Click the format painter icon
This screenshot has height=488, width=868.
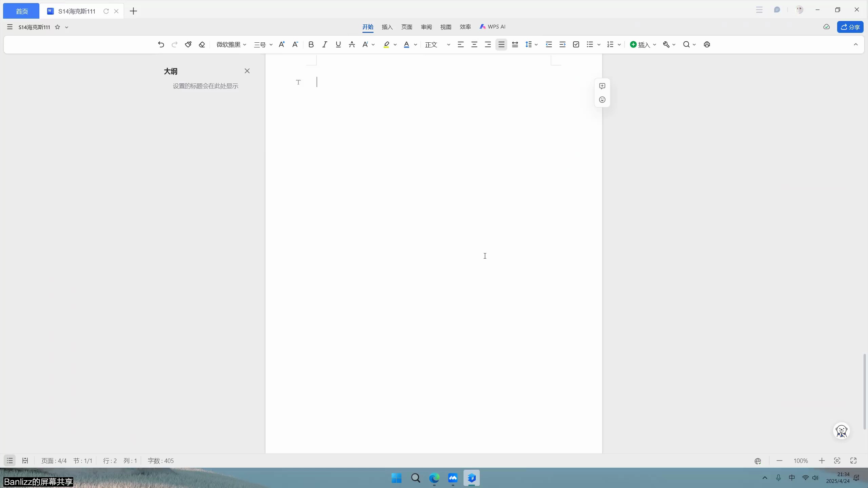188,44
